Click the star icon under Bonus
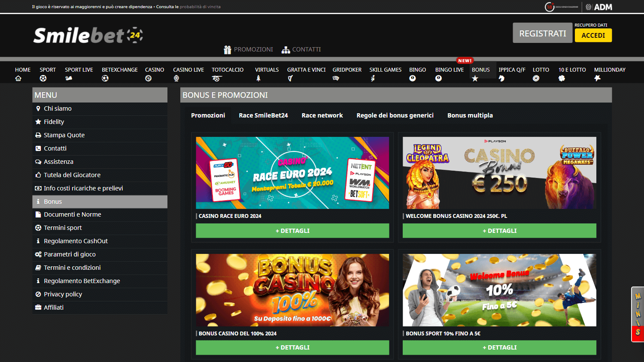Viewport: 644px width, 362px height. 475,78
